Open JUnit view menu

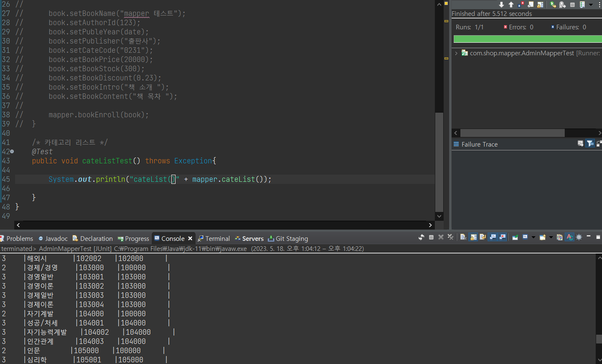[x=599, y=5]
